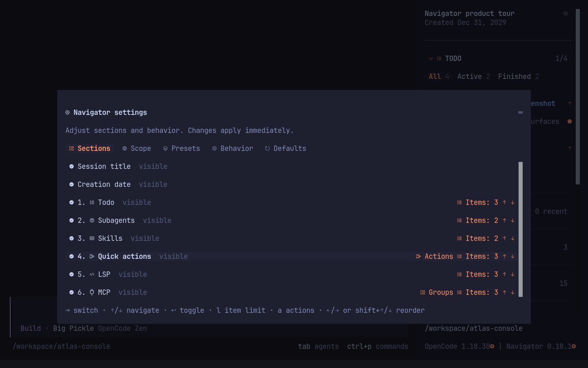Viewport: 588px width, 368px height.
Task: Move Quick actions section down
Action: point(512,256)
